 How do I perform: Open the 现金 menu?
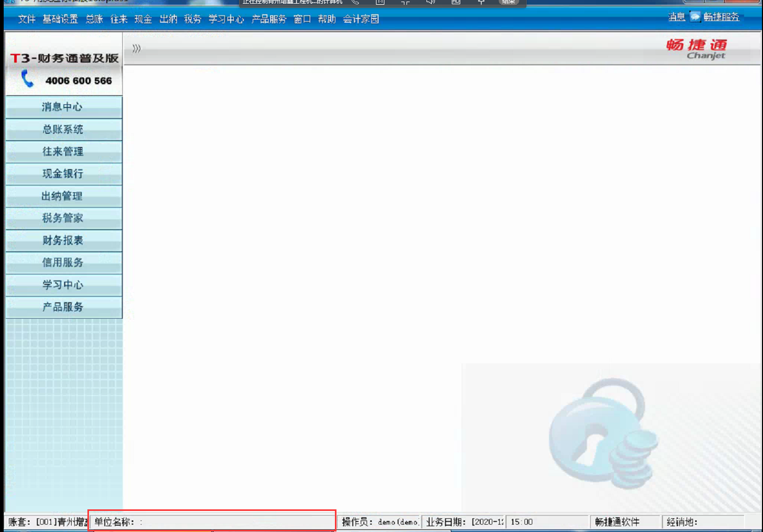click(143, 19)
